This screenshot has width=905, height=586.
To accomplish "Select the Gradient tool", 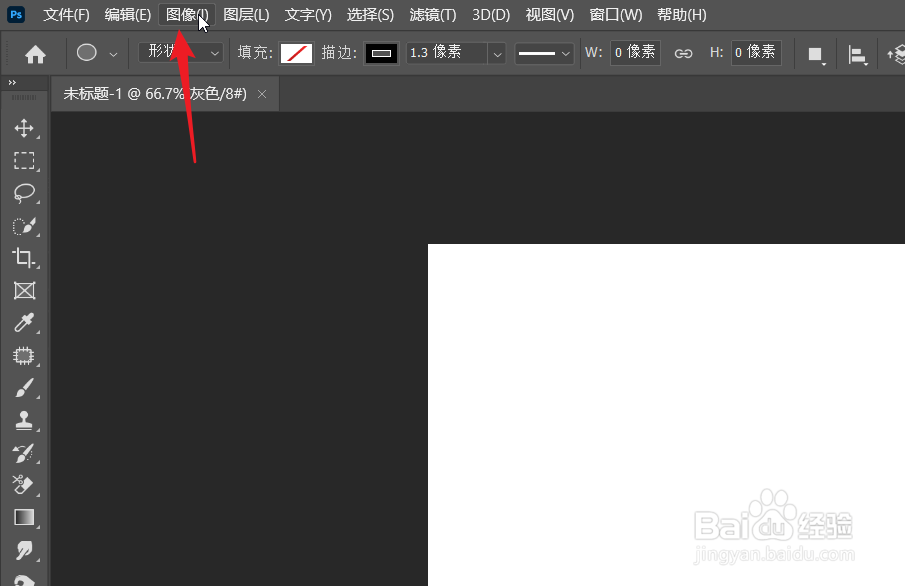I will [24, 517].
